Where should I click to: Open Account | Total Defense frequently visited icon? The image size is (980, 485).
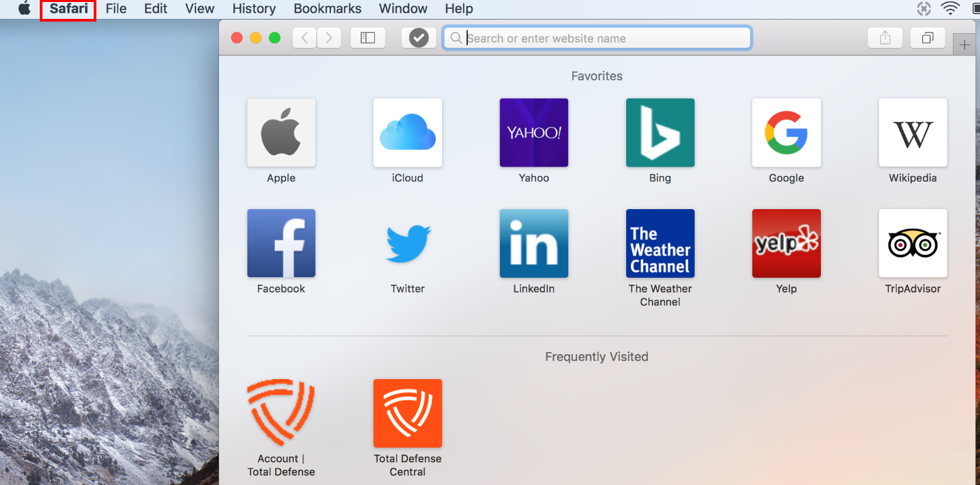click(281, 413)
